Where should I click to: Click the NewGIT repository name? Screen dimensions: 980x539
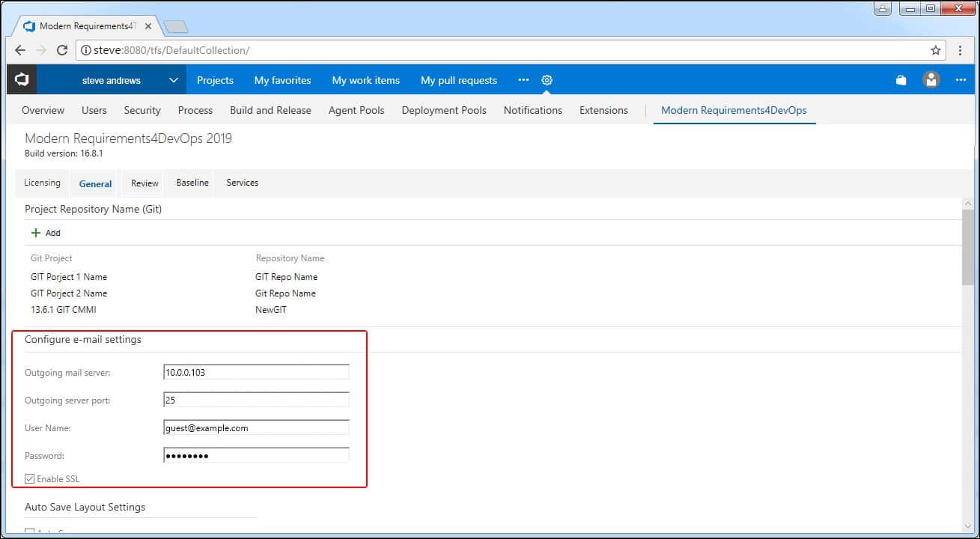[x=270, y=310]
